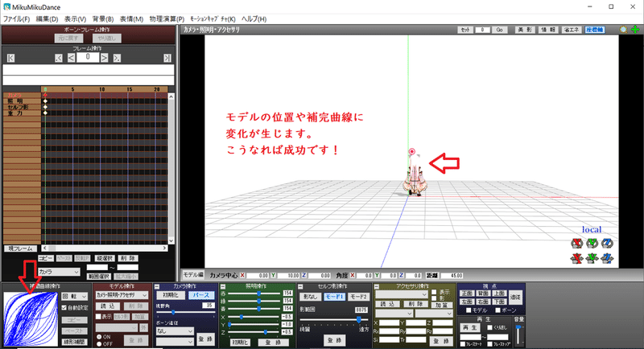This screenshot has width=644, height=349.
Task: Open the right accessory bone dropdown
Action: 434,314
